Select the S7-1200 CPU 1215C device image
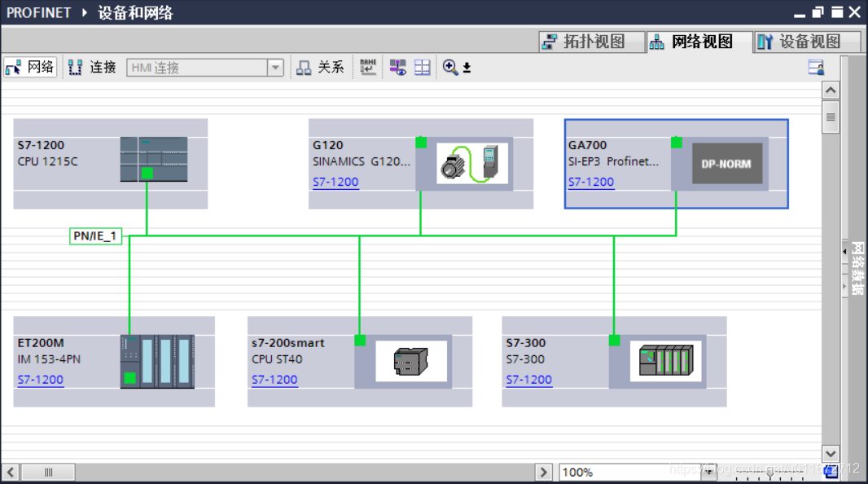This screenshot has height=484, width=868. click(x=154, y=160)
